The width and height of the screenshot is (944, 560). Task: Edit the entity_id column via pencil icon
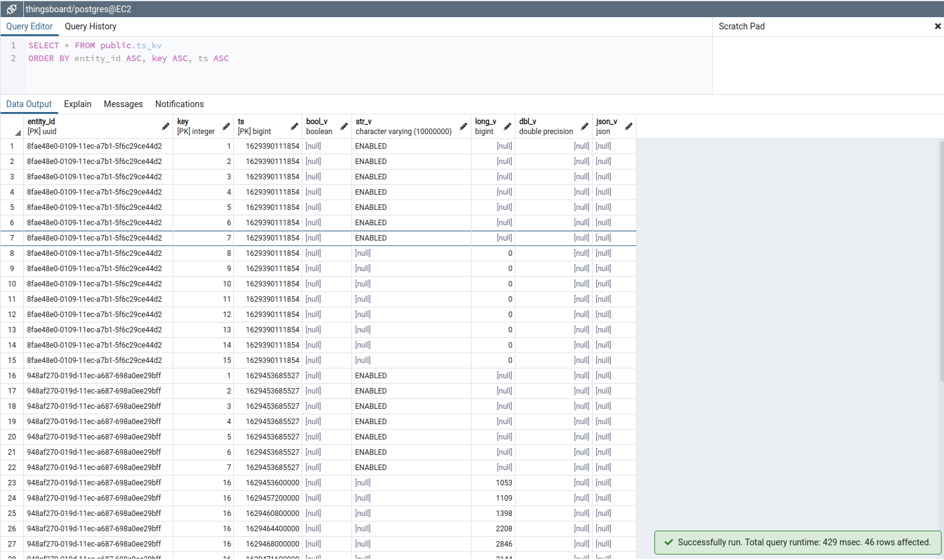[x=165, y=126]
